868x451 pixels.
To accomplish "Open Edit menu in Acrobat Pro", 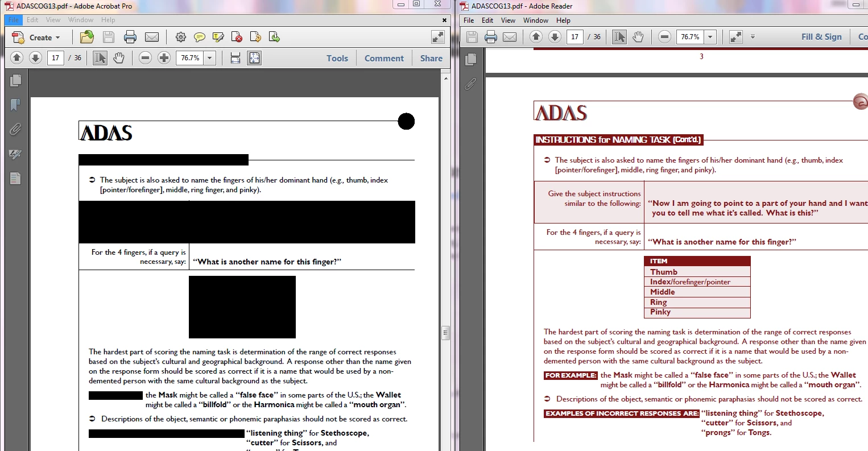I will (33, 20).
